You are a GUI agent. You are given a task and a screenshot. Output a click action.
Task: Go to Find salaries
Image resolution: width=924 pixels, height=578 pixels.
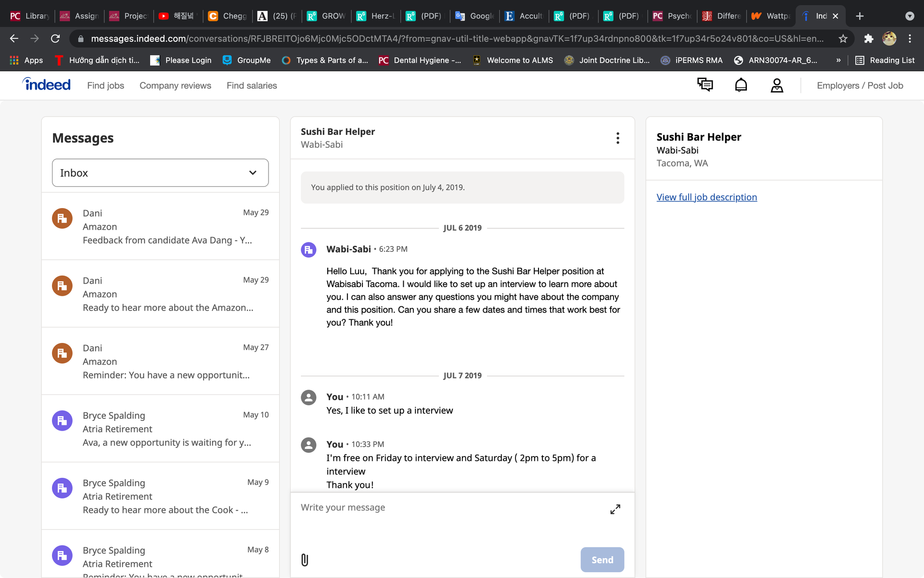pos(252,85)
